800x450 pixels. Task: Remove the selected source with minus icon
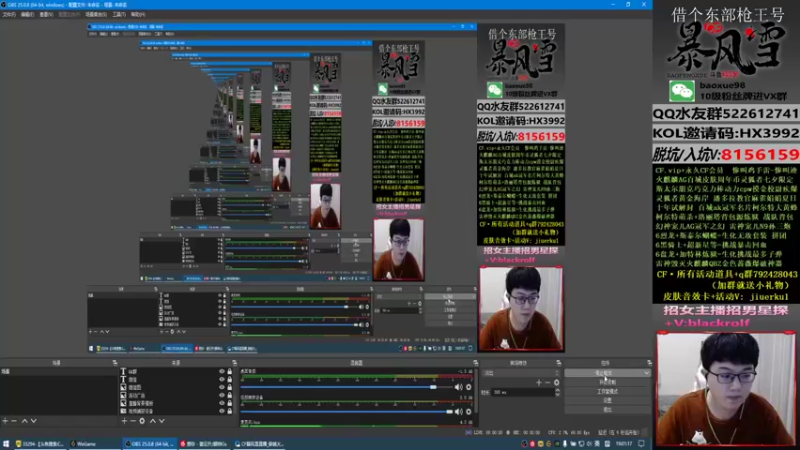133,421
